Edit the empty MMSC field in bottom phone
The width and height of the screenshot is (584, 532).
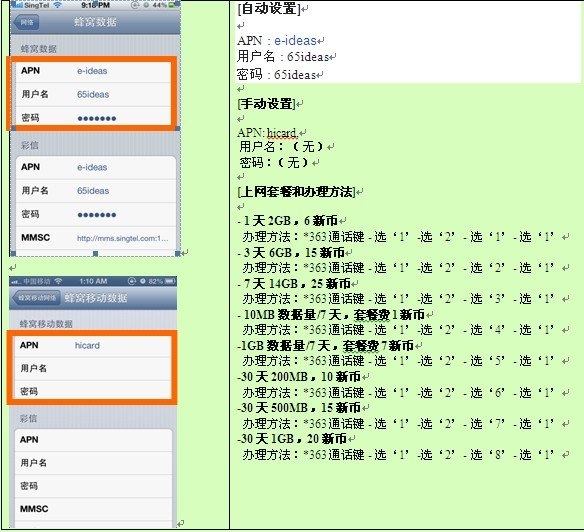(x=93, y=509)
